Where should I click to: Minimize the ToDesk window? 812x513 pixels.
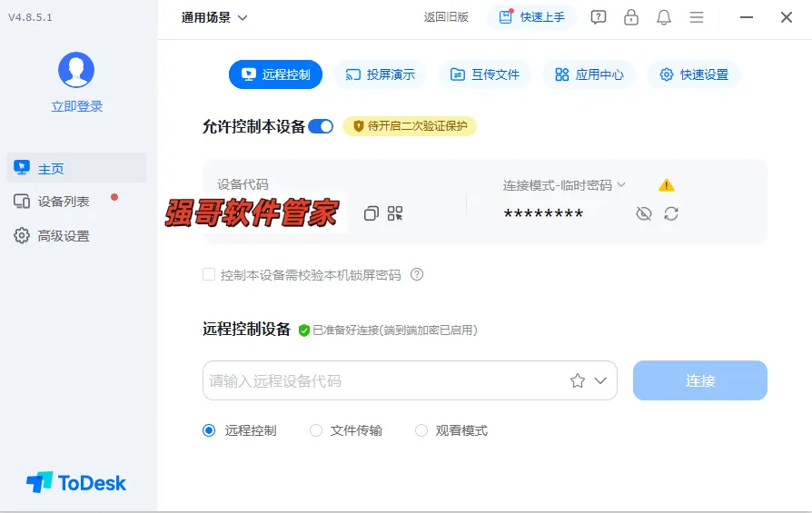pyautogui.click(x=747, y=17)
